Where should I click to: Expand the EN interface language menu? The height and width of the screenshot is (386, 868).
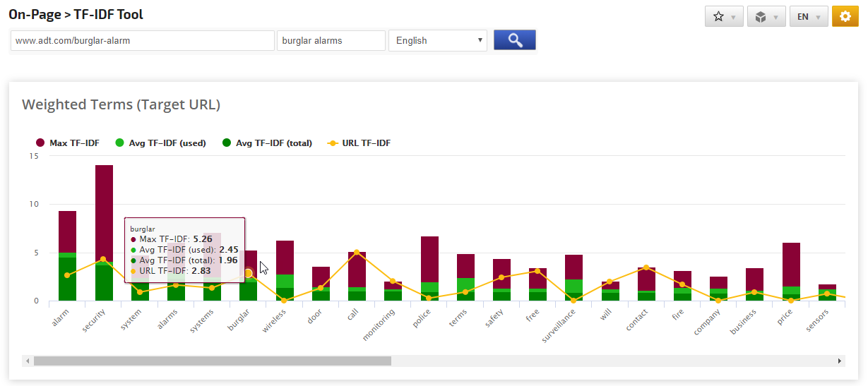(x=809, y=16)
